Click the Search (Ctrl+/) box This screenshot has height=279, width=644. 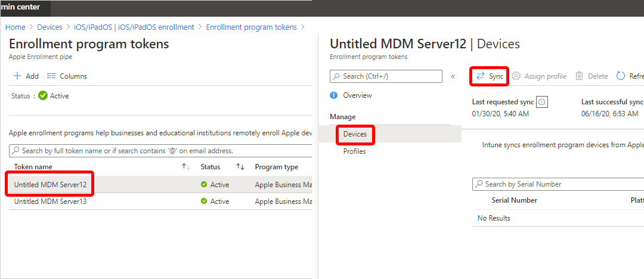(386, 76)
